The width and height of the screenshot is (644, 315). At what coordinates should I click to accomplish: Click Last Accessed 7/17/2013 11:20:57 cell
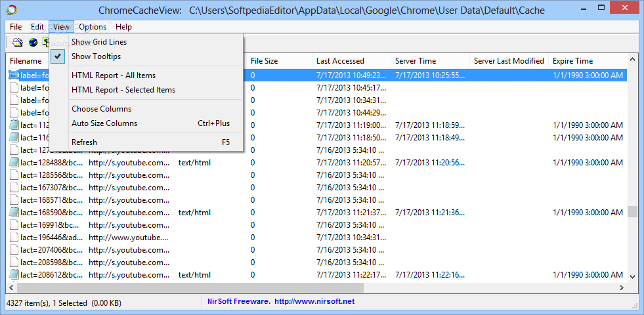[x=351, y=163]
